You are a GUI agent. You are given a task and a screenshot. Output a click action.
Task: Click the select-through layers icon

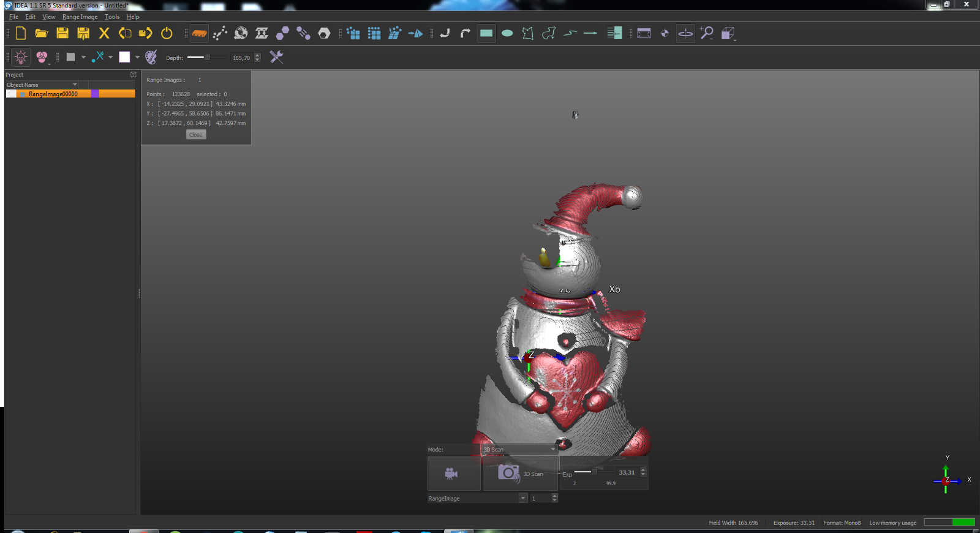tap(614, 33)
